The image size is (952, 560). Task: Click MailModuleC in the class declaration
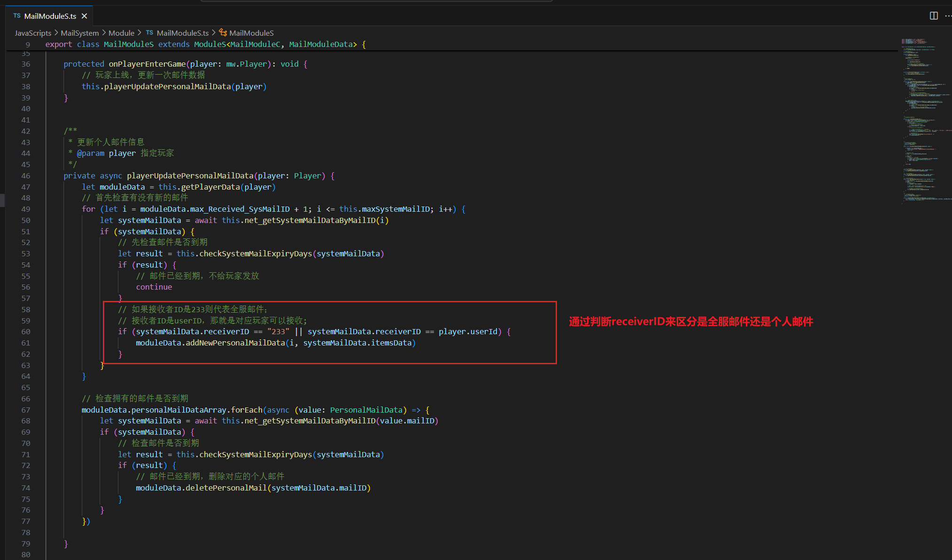255,44
